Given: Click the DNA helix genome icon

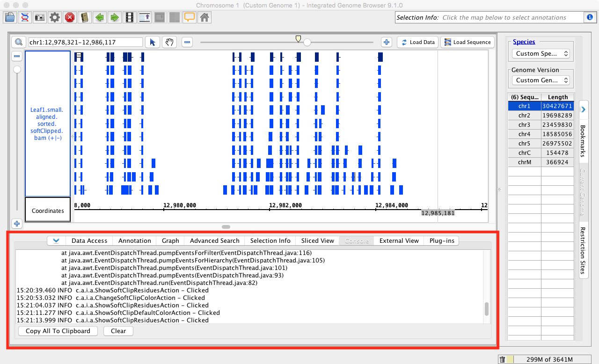Looking at the screenshot, I should tap(25, 18).
